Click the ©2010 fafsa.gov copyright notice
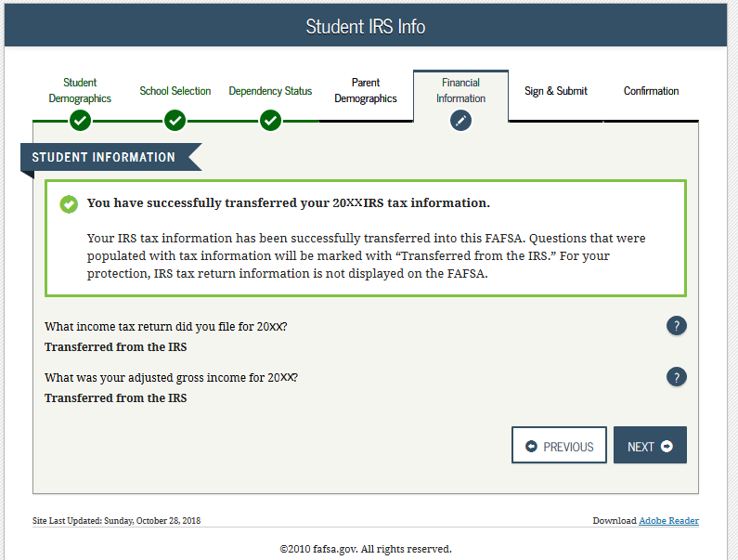The height and width of the screenshot is (560, 738). tap(366, 549)
